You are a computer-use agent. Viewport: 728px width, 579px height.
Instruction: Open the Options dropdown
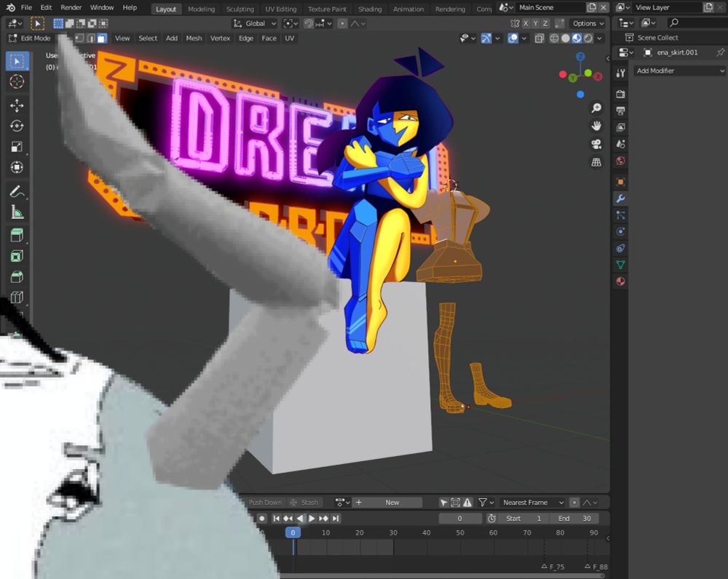[588, 23]
